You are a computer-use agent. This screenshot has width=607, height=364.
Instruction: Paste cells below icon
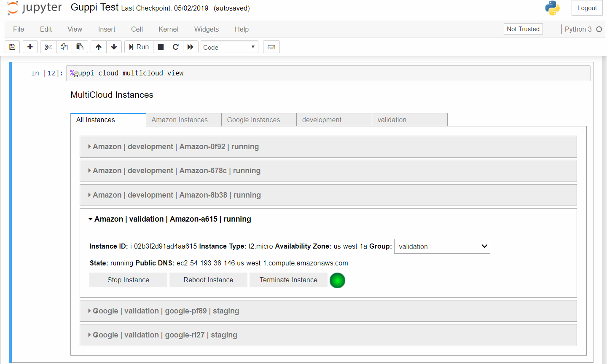coord(80,47)
